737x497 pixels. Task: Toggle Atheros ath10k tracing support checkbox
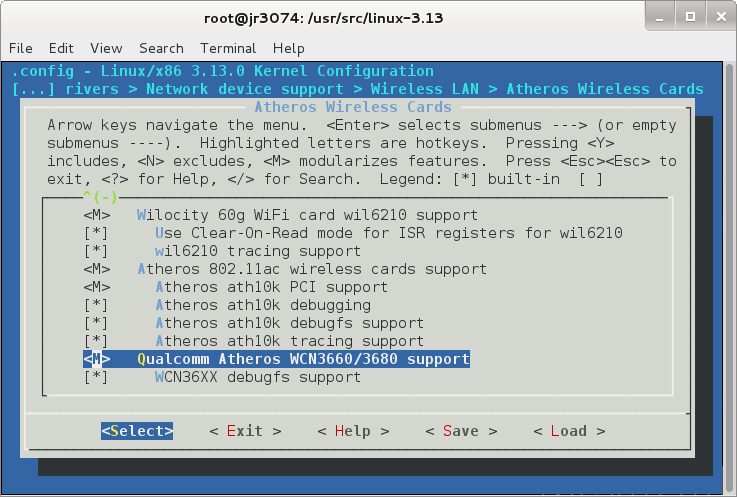[x=96, y=341]
